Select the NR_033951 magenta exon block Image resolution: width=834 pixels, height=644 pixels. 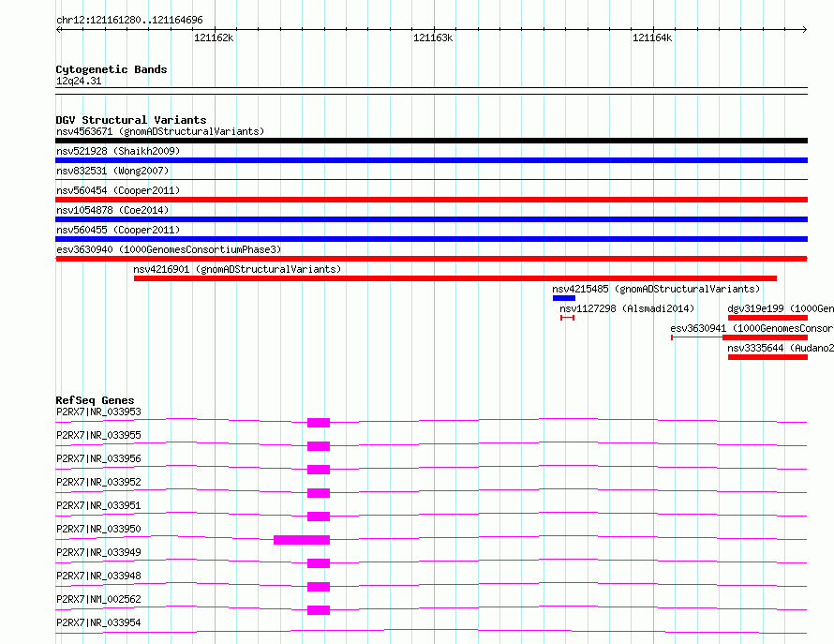pos(319,517)
